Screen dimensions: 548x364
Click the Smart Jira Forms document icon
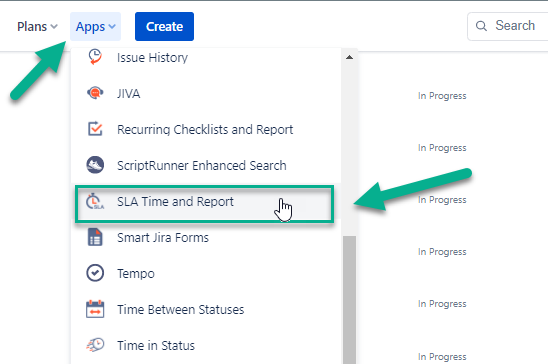(95, 237)
